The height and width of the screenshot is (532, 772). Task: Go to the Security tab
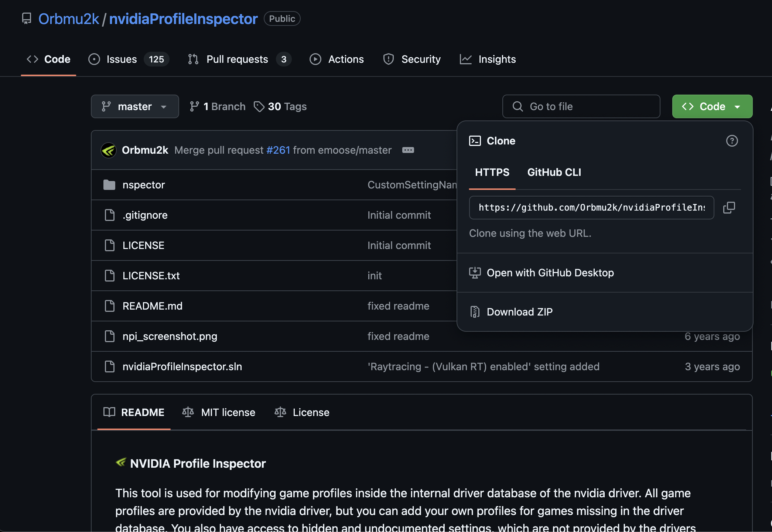click(x=411, y=59)
